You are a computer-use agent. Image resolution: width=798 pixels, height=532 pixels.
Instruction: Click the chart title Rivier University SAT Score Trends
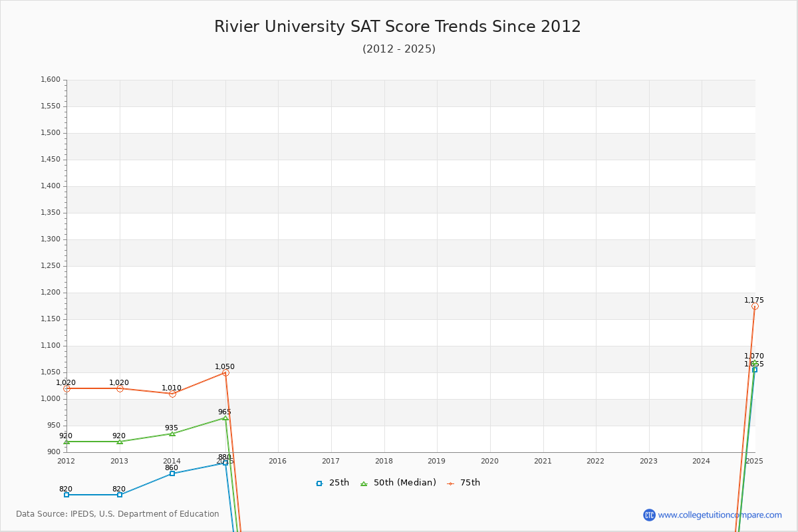coord(398,27)
